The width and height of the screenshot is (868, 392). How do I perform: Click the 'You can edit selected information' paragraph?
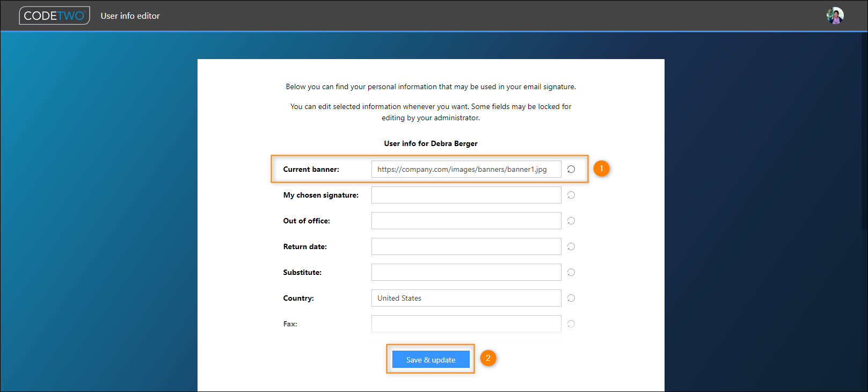[431, 112]
